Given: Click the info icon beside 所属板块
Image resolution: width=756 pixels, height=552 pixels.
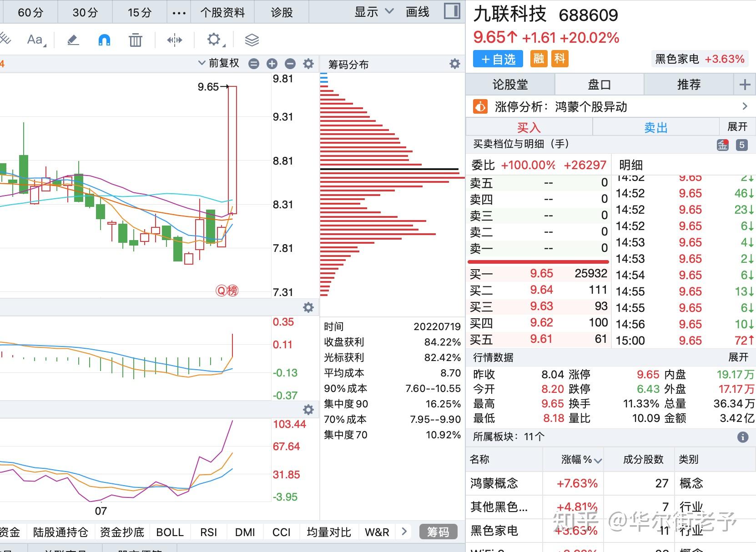Looking at the screenshot, I should (x=743, y=437).
